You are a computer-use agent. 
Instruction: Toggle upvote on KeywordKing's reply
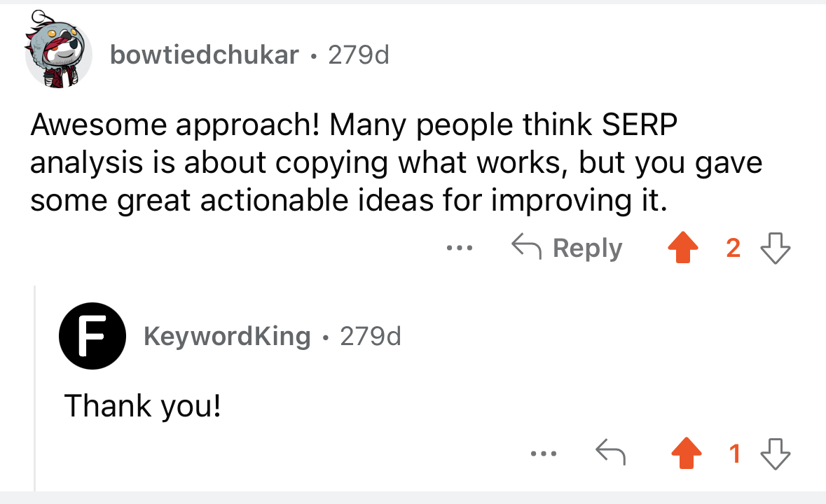point(687,453)
